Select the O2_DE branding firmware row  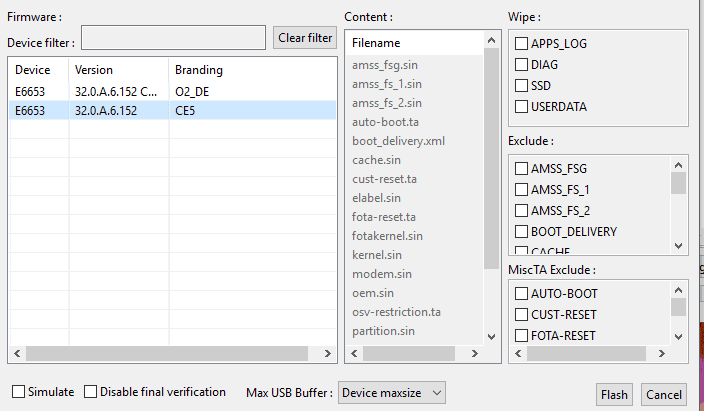click(172, 92)
